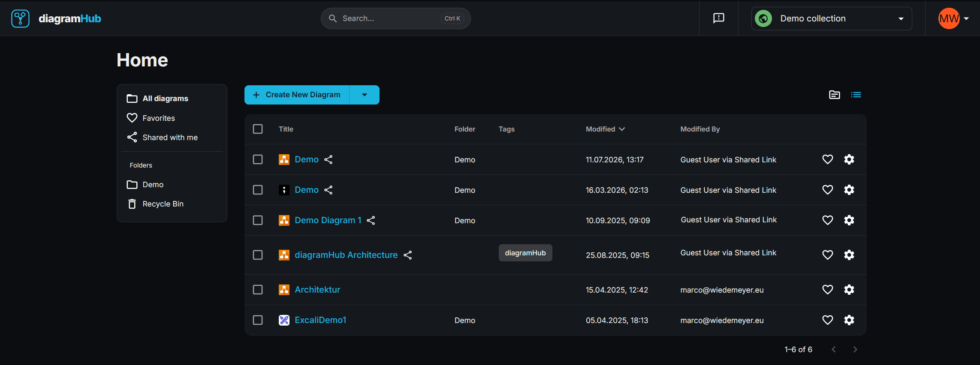Viewport: 980px width, 365px height.
Task: Click the MW user avatar
Action: pos(949,18)
